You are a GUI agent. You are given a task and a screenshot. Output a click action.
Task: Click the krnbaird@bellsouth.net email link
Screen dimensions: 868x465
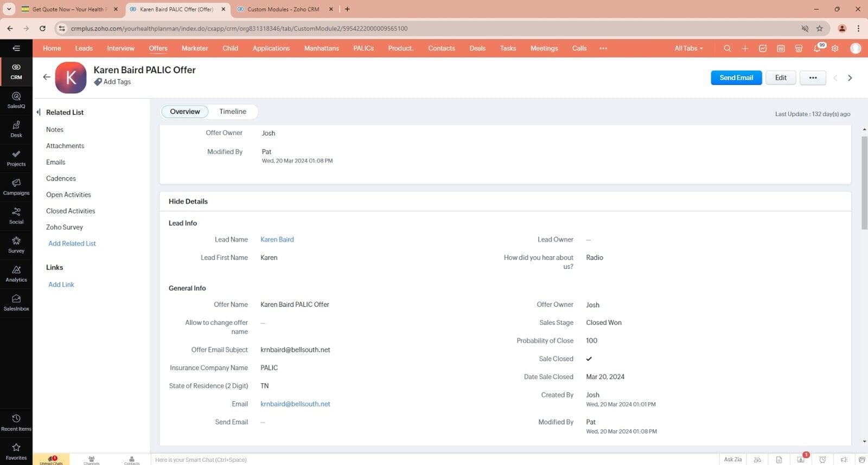(x=295, y=404)
